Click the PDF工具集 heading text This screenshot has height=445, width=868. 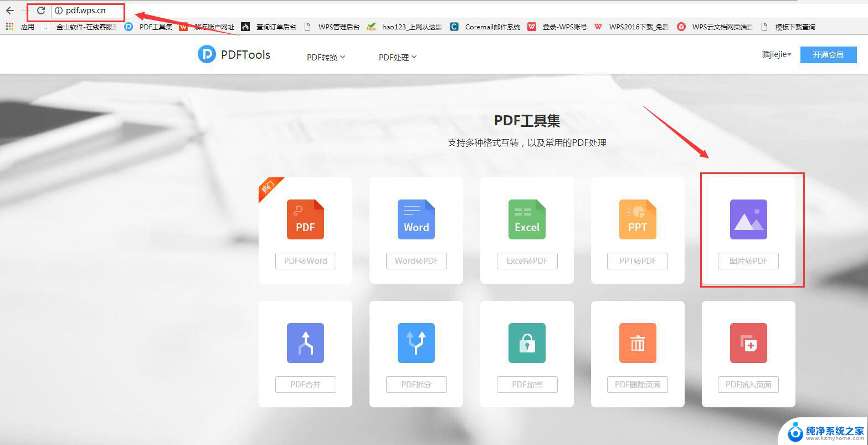click(x=527, y=121)
